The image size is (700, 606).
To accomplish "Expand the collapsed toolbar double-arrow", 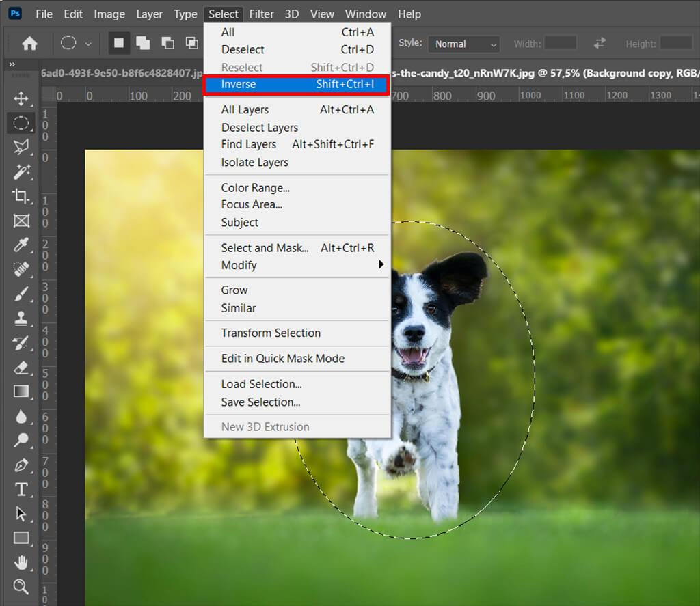I will (12, 64).
